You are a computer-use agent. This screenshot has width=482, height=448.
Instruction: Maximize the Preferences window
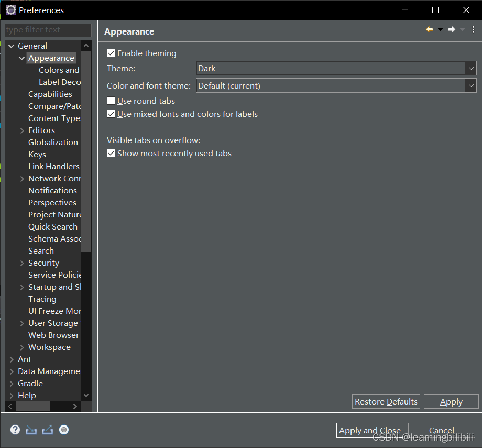(435, 10)
